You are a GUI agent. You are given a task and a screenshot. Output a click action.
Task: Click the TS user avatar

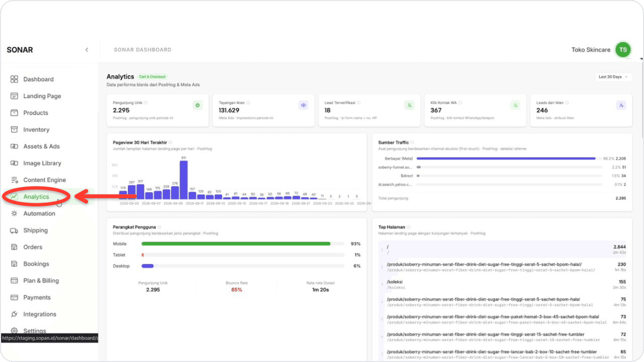coord(623,50)
